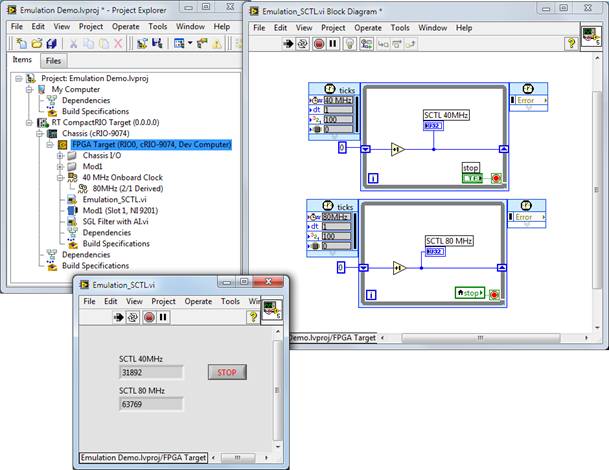Click Run Continuously in Block Diagram toolbar
The height and width of the screenshot is (470, 609).
[x=301, y=44]
